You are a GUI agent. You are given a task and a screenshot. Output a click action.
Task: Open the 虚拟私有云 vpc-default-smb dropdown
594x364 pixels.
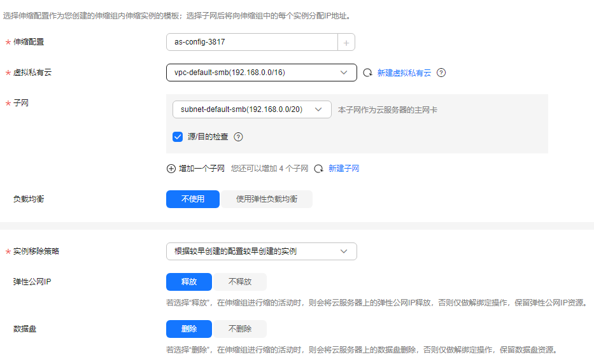coord(261,73)
